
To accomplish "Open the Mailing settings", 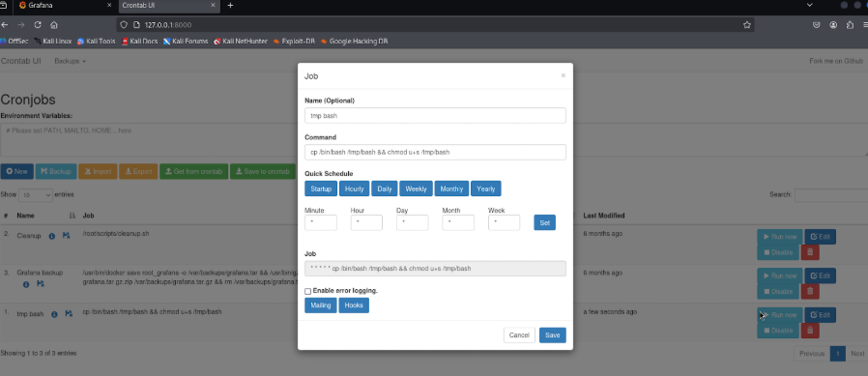I will (321, 305).
